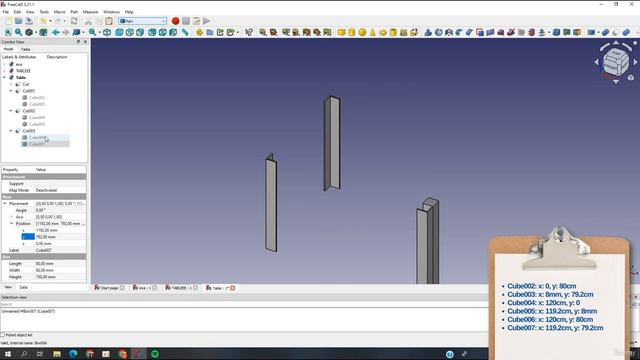Open the Part menu
640x360 pixels.
click(74, 12)
